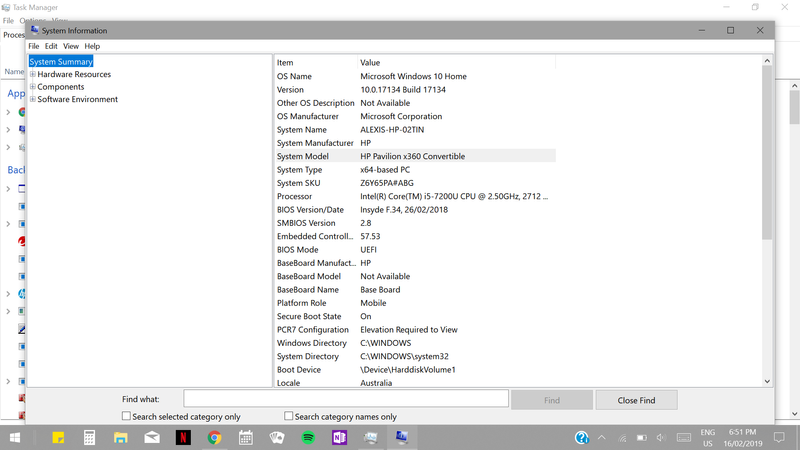Expand the Software Environment node
This screenshot has width=800, height=450.
tap(33, 99)
